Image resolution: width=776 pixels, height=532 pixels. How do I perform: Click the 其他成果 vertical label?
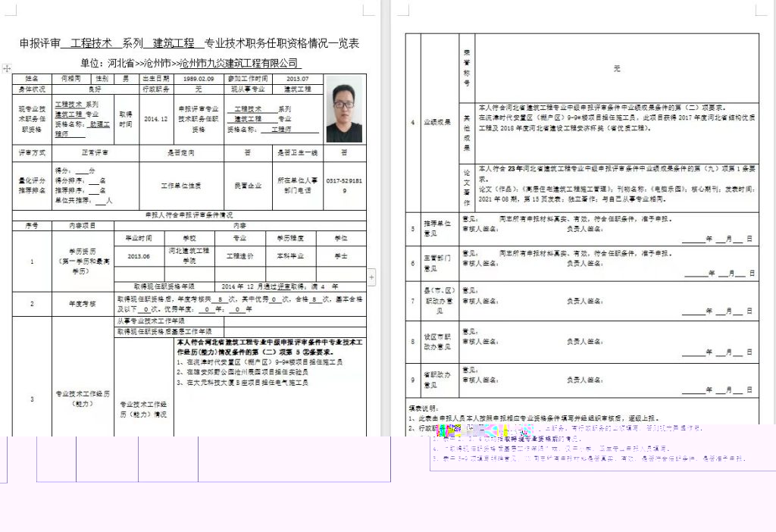(x=467, y=133)
